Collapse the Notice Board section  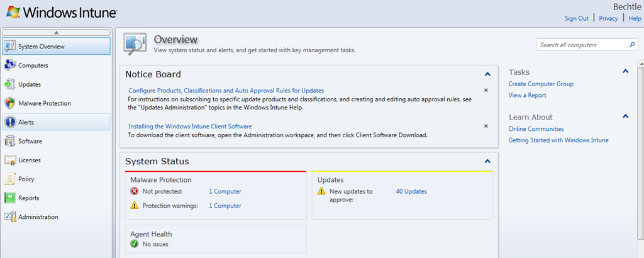point(487,74)
